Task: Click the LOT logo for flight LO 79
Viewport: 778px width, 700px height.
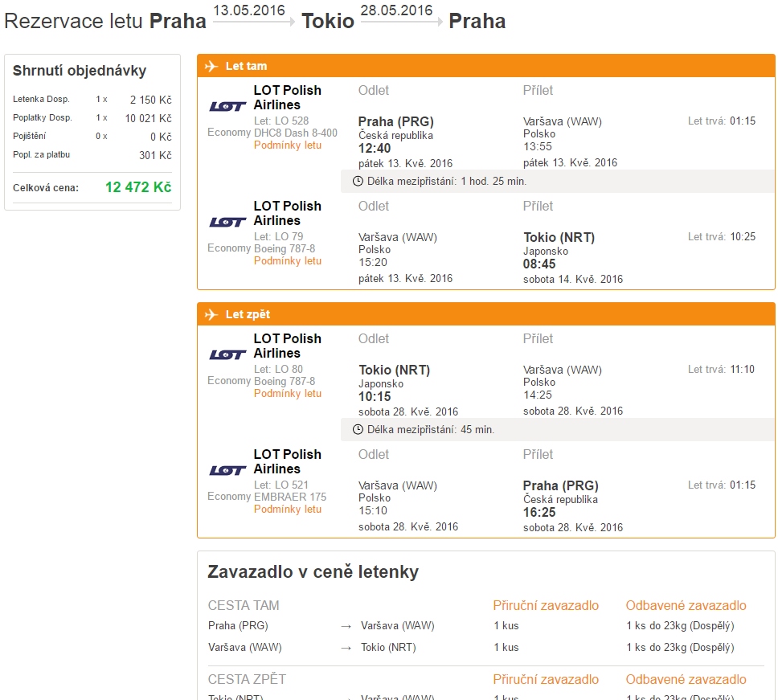Action: pos(227,222)
